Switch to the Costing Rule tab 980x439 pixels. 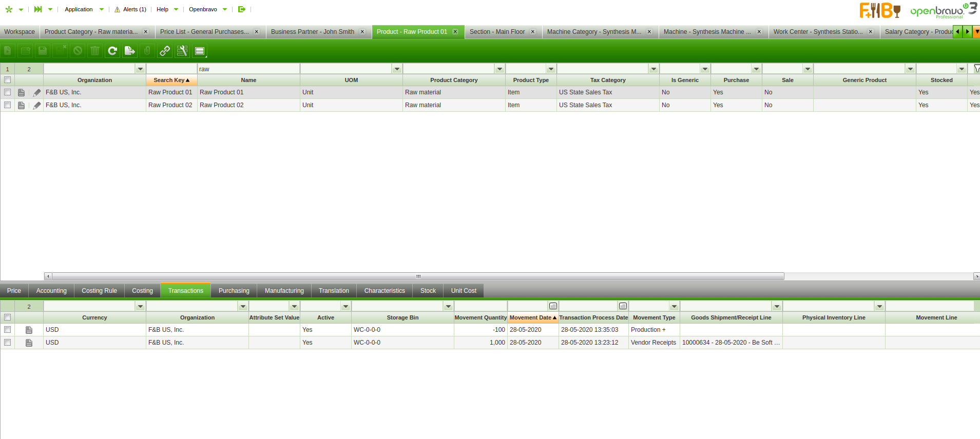tap(99, 291)
